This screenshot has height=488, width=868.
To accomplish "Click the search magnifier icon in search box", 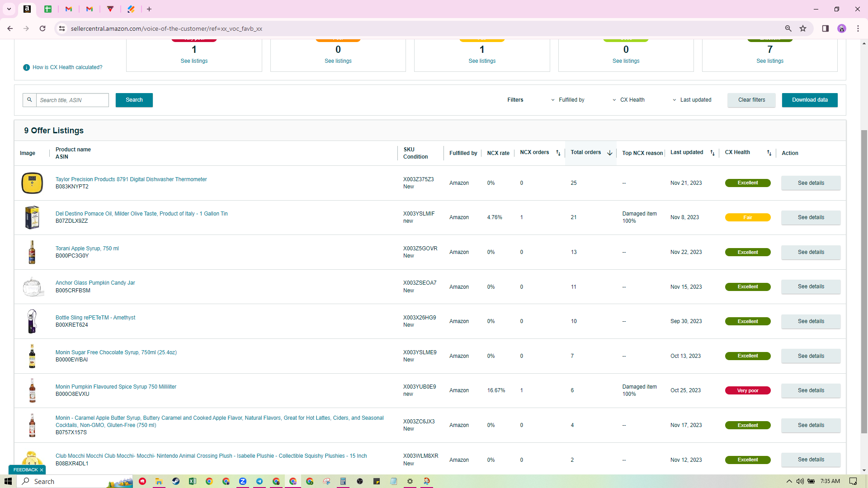I will point(29,100).
